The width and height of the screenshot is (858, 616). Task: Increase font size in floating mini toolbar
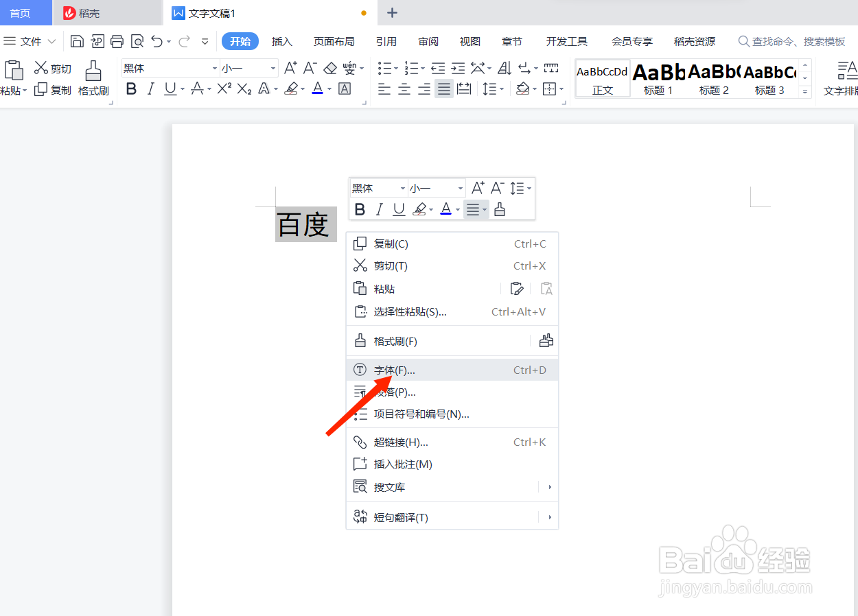point(478,187)
